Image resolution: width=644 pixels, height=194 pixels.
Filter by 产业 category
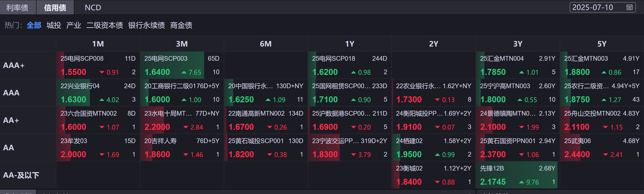[x=74, y=25]
